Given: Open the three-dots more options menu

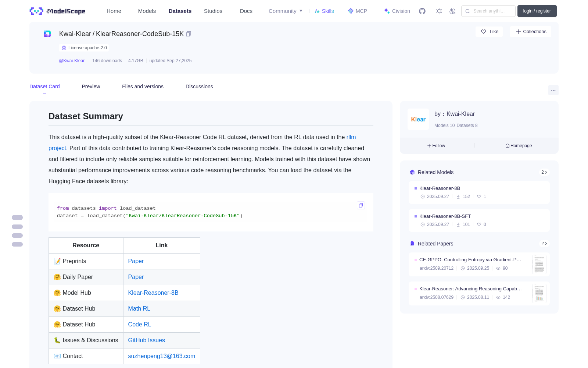Looking at the screenshot, I should pyautogui.click(x=553, y=90).
